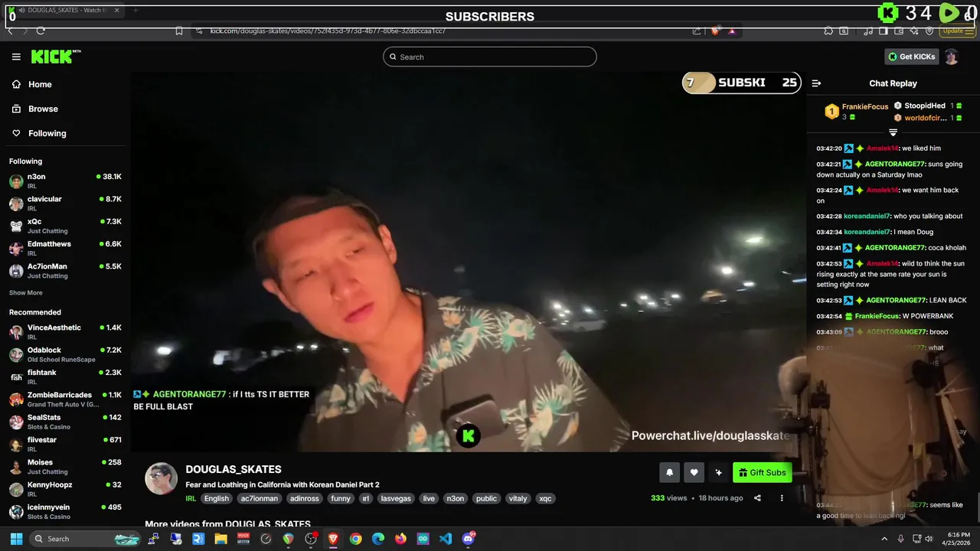Reload the page in browser toolbar

click(x=40, y=31)
